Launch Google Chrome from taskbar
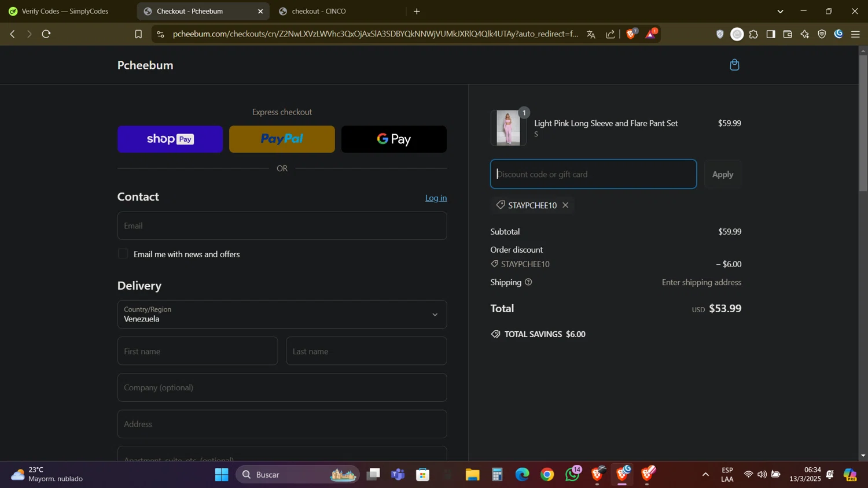 click(547, 475)
